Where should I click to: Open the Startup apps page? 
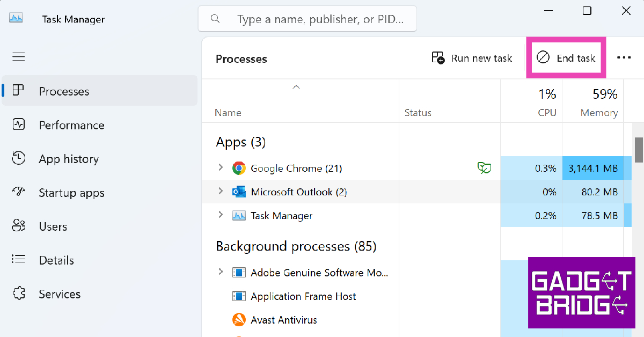coord(71,193)
